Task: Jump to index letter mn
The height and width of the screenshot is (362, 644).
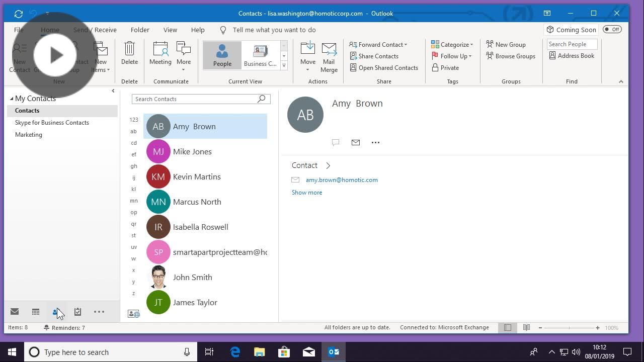Action: pyautogui.click(x=134, y=201)
